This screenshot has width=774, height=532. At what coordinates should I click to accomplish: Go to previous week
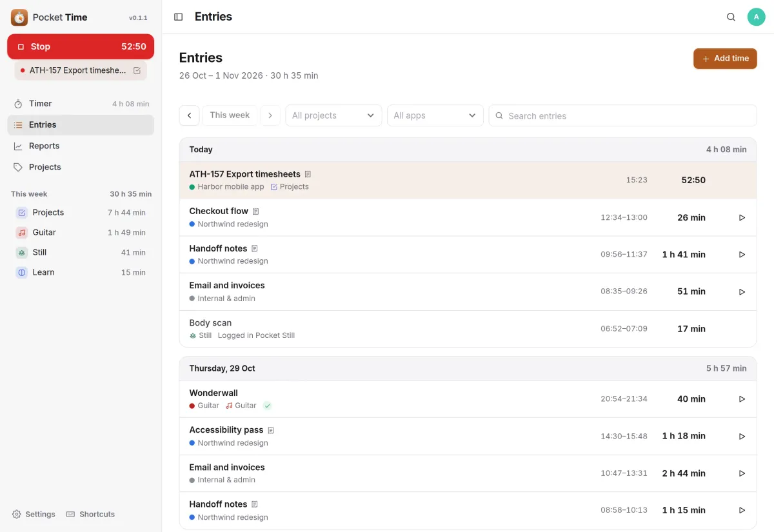189,115
